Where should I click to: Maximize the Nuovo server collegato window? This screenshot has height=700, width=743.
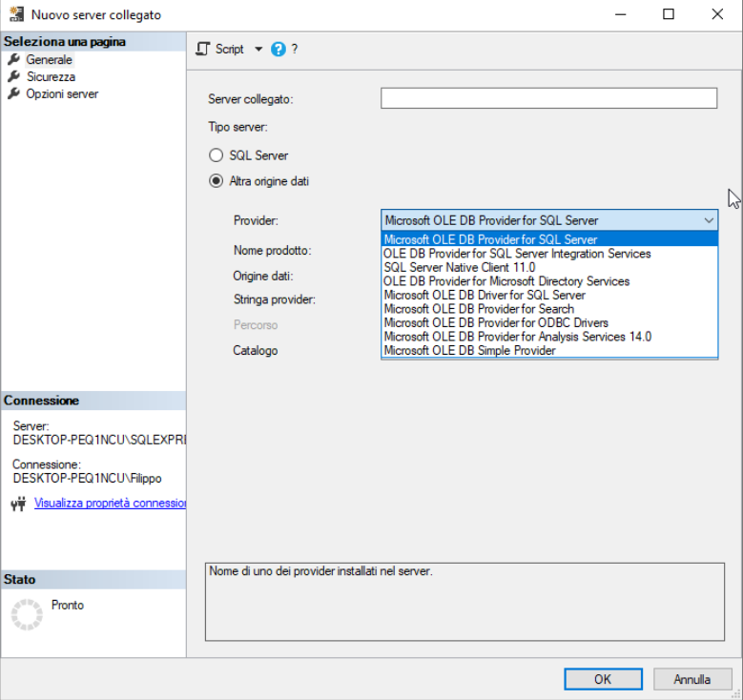tap(669, 14)
